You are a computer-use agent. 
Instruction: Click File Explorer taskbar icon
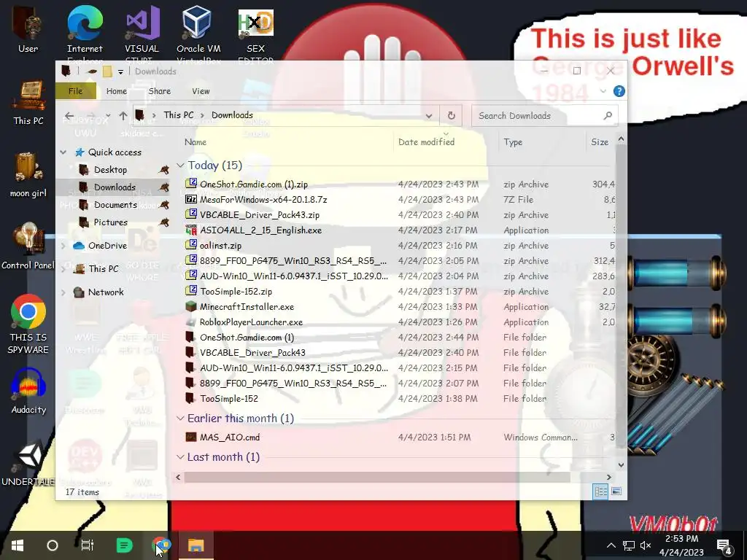pos(196,545)
